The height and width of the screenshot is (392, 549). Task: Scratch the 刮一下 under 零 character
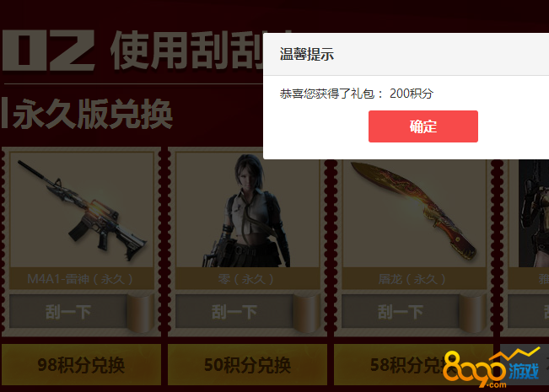click(x=234, y=312)
